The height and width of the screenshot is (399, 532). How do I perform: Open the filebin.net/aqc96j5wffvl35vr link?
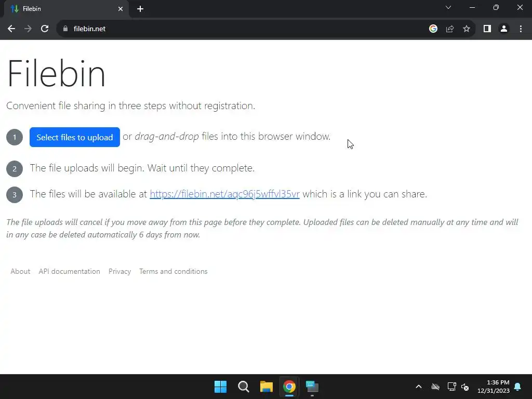tap(224, 194)
